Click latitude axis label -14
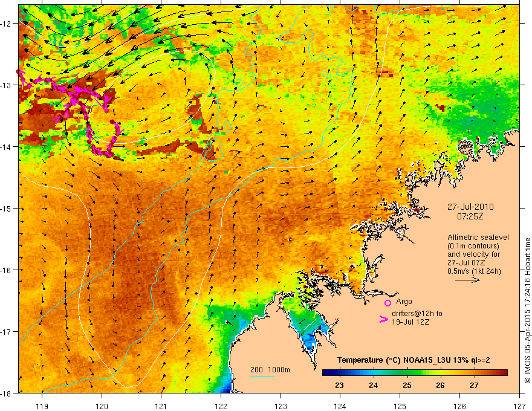 (x=7, y=147)
